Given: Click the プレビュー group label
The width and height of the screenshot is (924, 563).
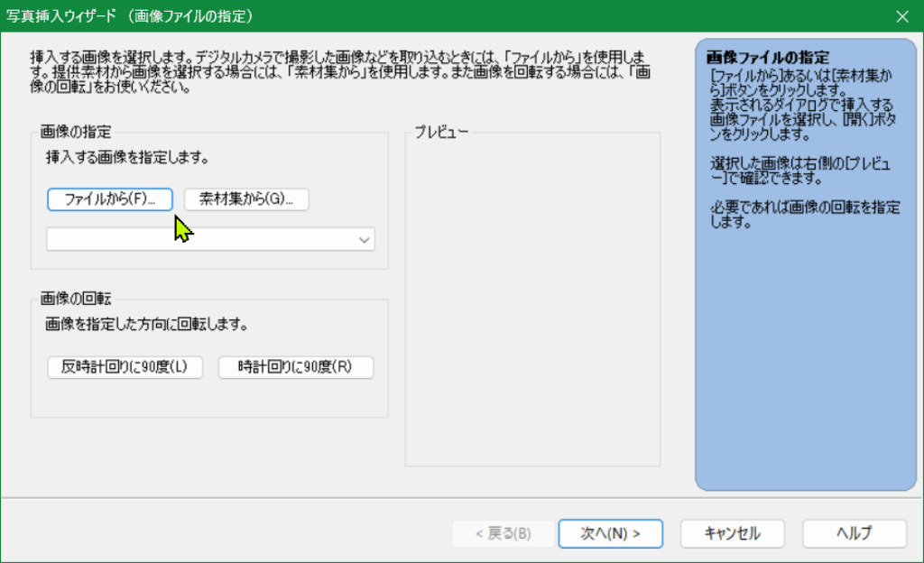Looking at the screenshot, I should click(x=441, y=133).
